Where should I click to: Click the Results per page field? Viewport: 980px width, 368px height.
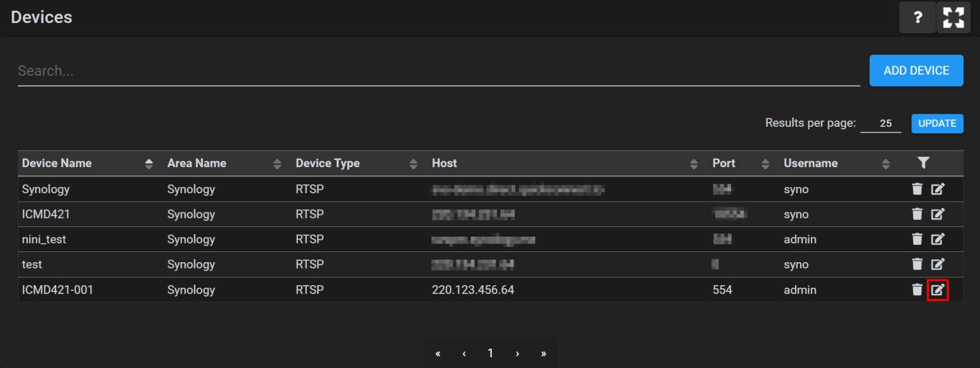[880, 124]
